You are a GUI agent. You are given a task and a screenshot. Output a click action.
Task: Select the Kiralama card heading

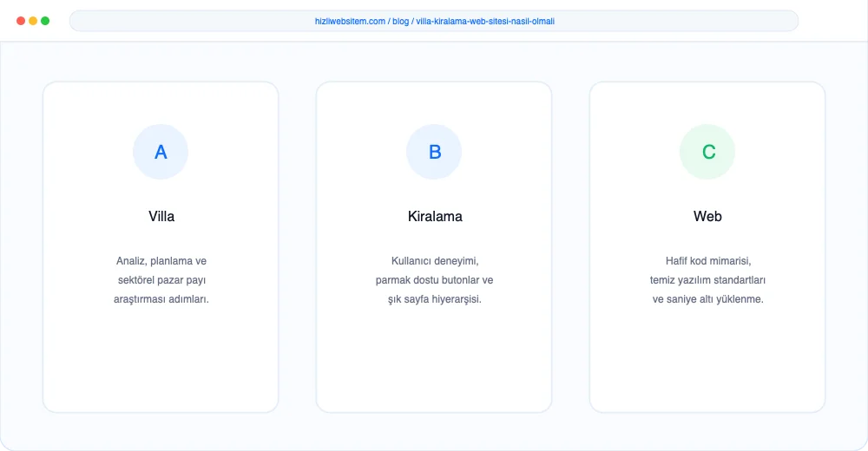435,216
